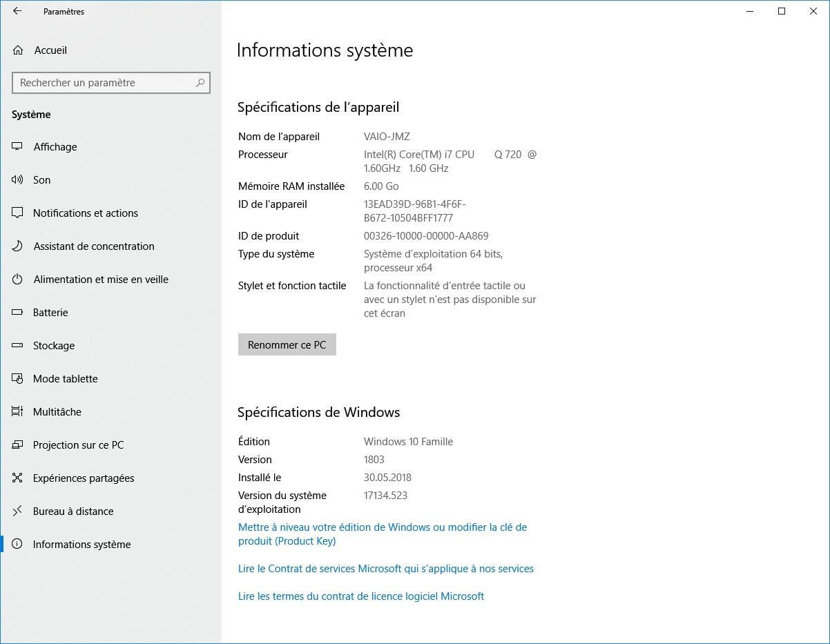Screen dimensions: 830x644
Task: Click the Stockage drive icon
Action: pyautogui.click(x=18, y=346)
